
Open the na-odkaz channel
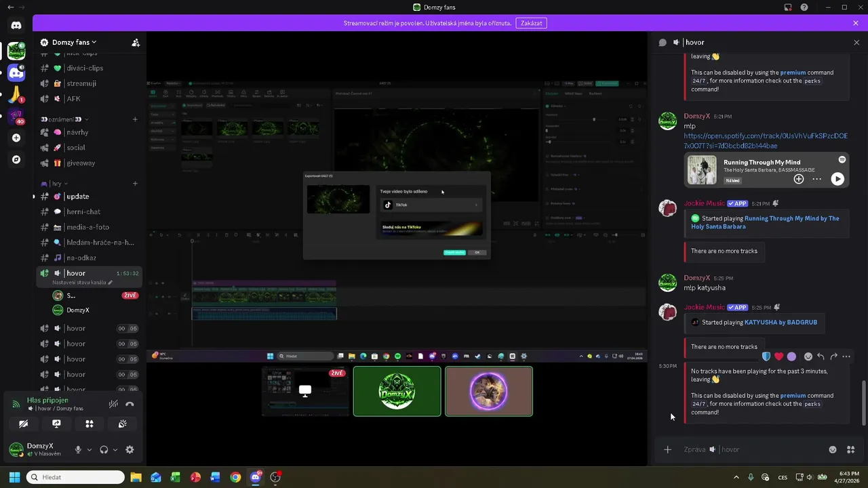coord(89,258)
